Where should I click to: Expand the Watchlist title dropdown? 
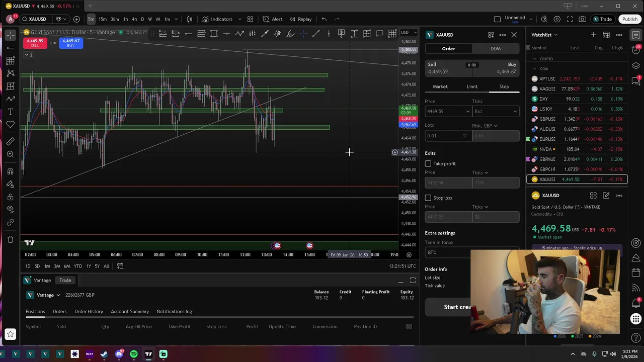544,35
